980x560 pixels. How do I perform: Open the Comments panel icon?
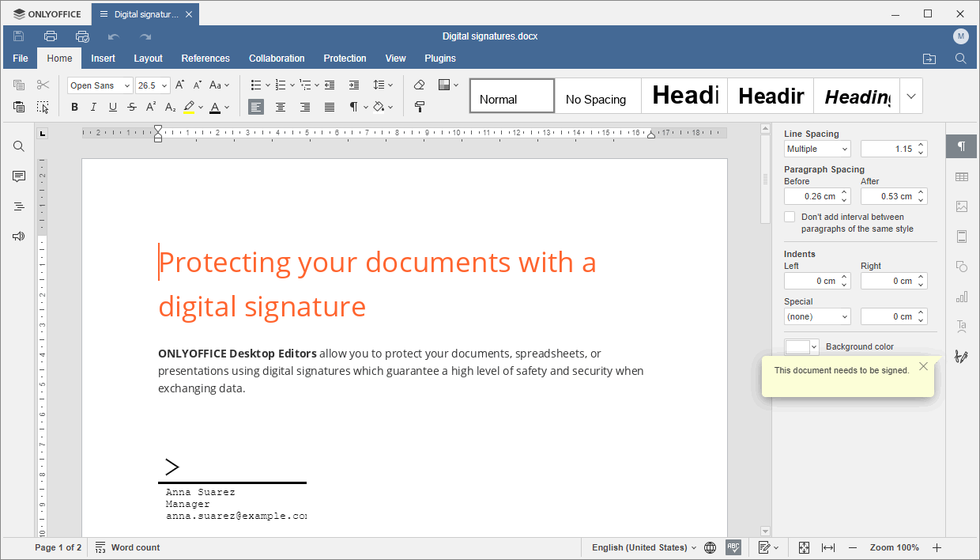pyautogui.click(x=19, y=176)
